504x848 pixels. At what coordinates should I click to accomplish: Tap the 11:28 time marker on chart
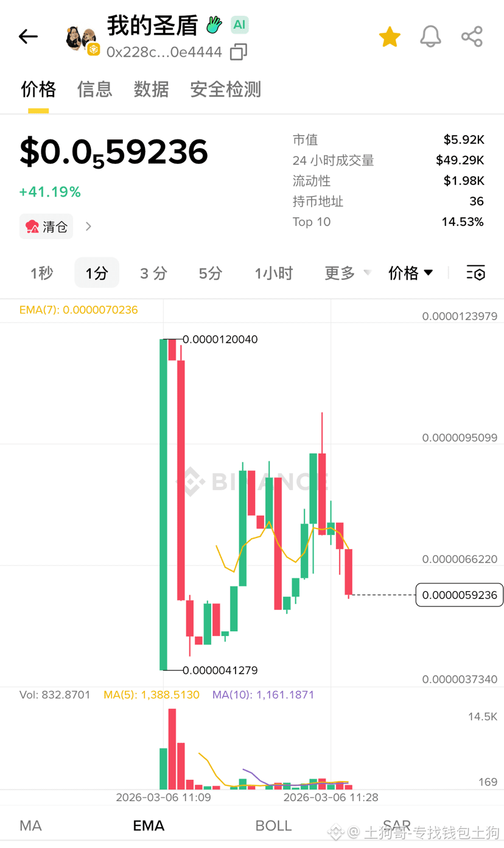tap(331, 797)
